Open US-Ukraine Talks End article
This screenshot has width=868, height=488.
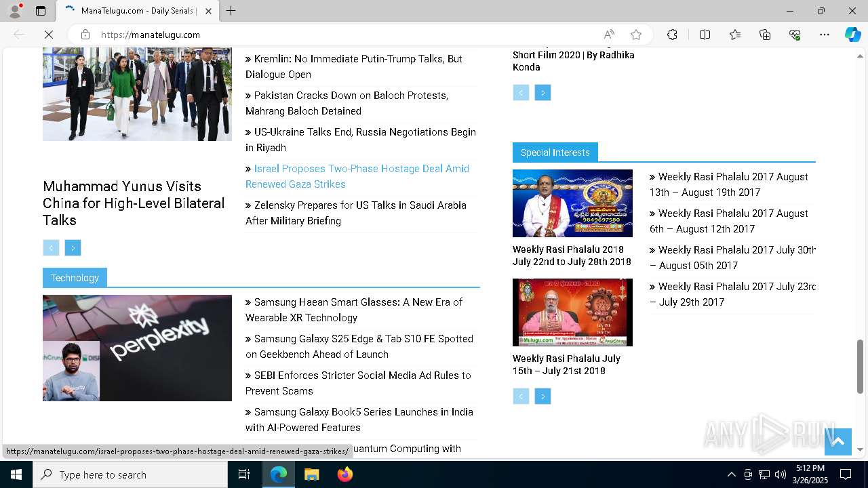point(361,140)
